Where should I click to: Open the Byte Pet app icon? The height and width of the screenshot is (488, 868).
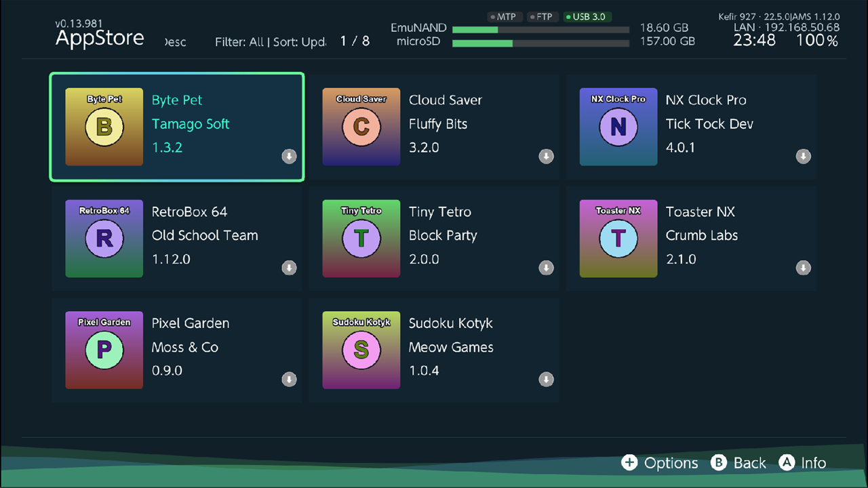tap(104, 127)
